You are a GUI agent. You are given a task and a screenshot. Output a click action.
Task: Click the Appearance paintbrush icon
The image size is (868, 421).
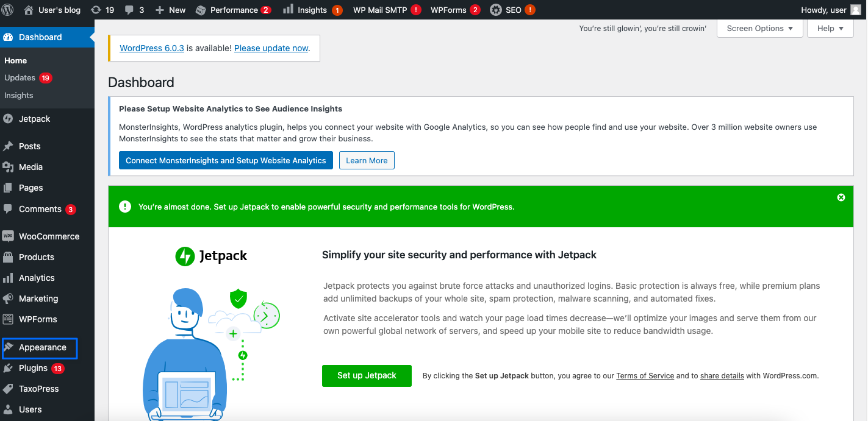point(8,347)
